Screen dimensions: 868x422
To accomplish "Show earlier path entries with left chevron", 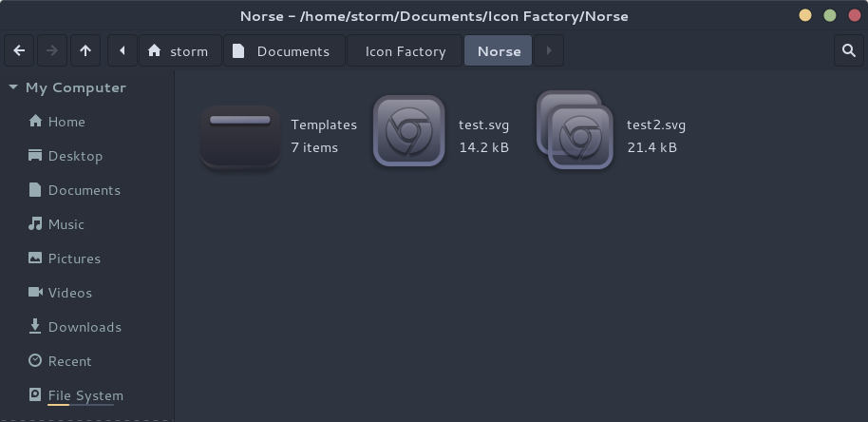I will click(123, 51).
